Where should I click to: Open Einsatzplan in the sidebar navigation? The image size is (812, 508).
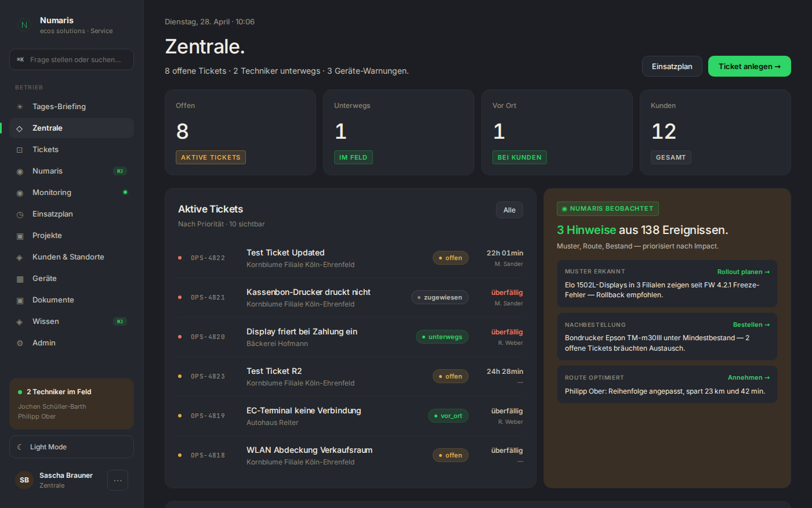click(x=71, y=214)
